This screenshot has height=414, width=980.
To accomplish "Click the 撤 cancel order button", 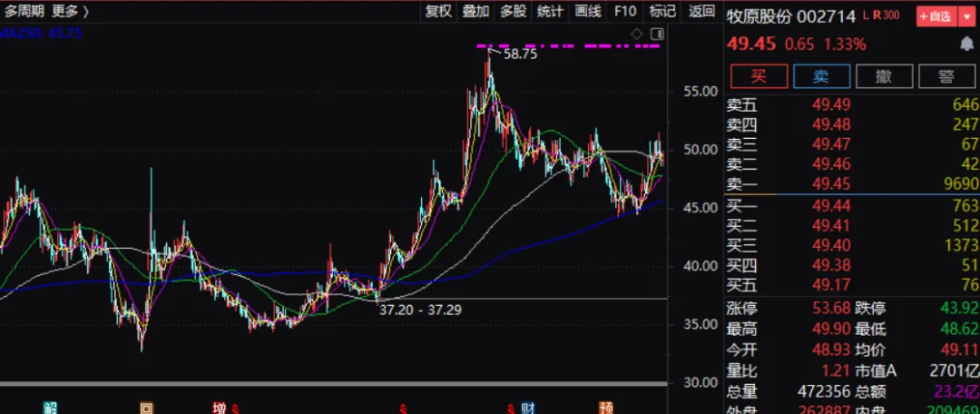I will point(884,77).
